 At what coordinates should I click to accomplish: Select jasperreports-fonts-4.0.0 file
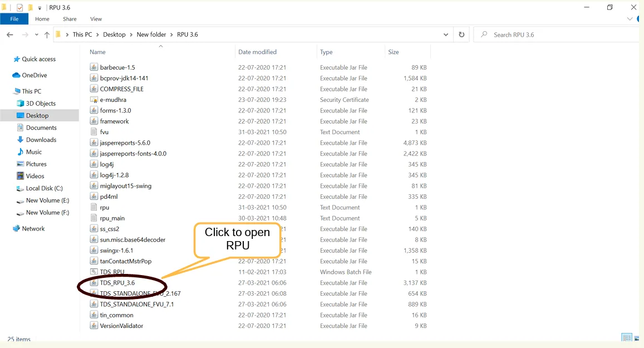[133, 153]
